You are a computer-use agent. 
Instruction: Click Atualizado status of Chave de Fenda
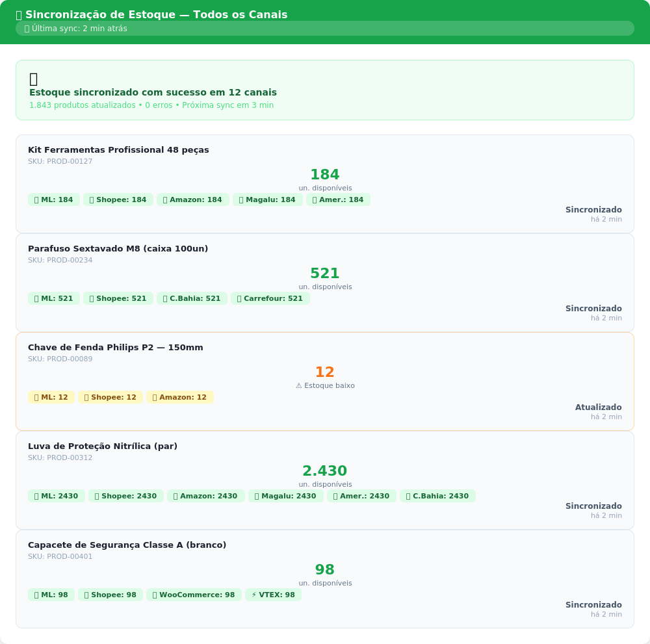598,407
